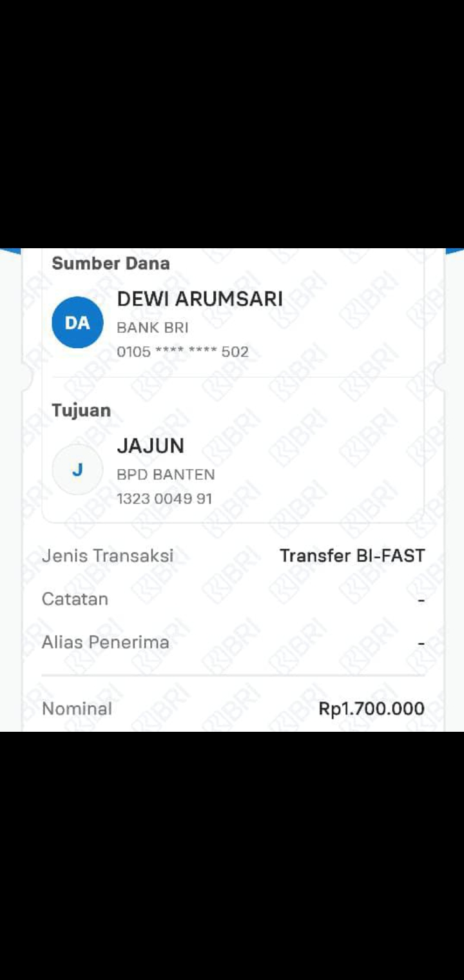Image resolution: width=464 pixels, height=980 pixels.
Task: Click destination account number 1323 0049 91
Action: tap(164, 499)
